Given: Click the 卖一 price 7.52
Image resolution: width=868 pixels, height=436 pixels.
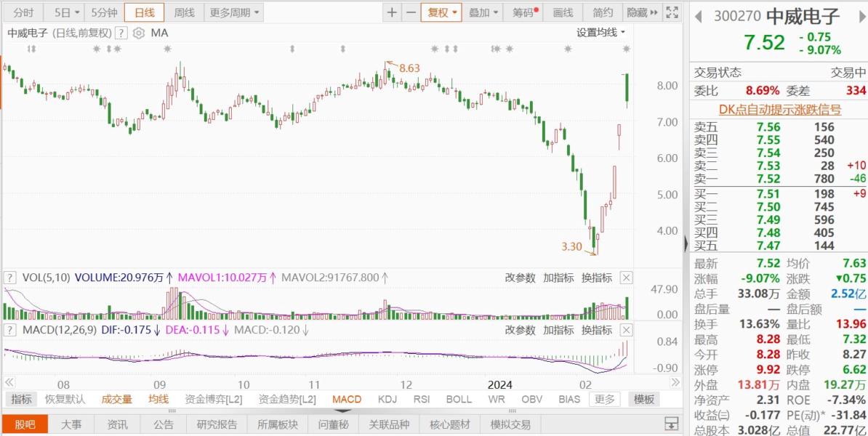Looking at the screenshot, I should pos(768,179).
